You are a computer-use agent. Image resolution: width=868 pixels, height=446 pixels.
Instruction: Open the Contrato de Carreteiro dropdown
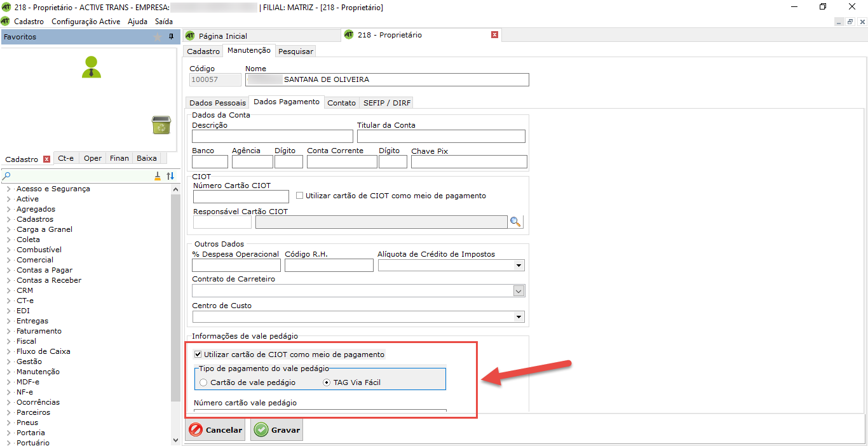519,291
